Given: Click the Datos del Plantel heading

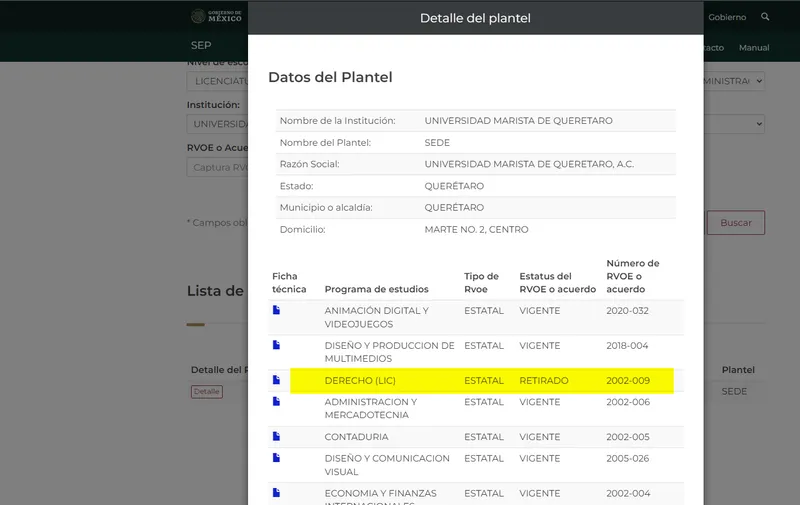Looking at the screenshot, I should [330, 78].
